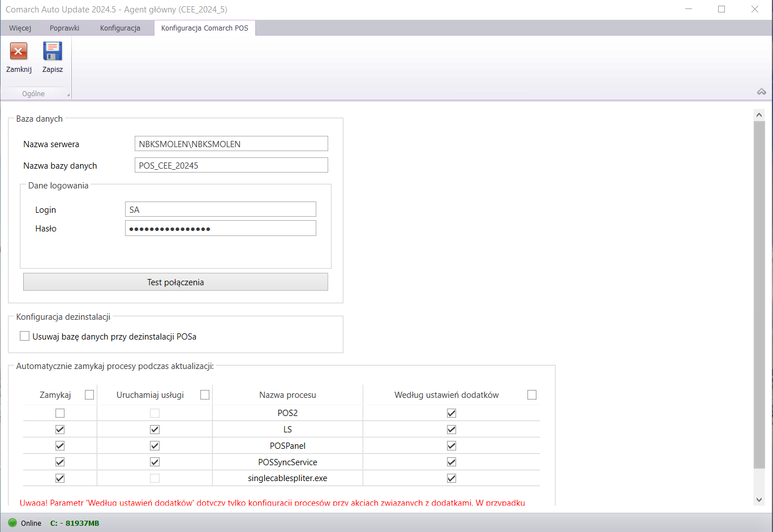Minimize the Comarch Auto Update window
The image size is (773, 532).
[689, 9]
